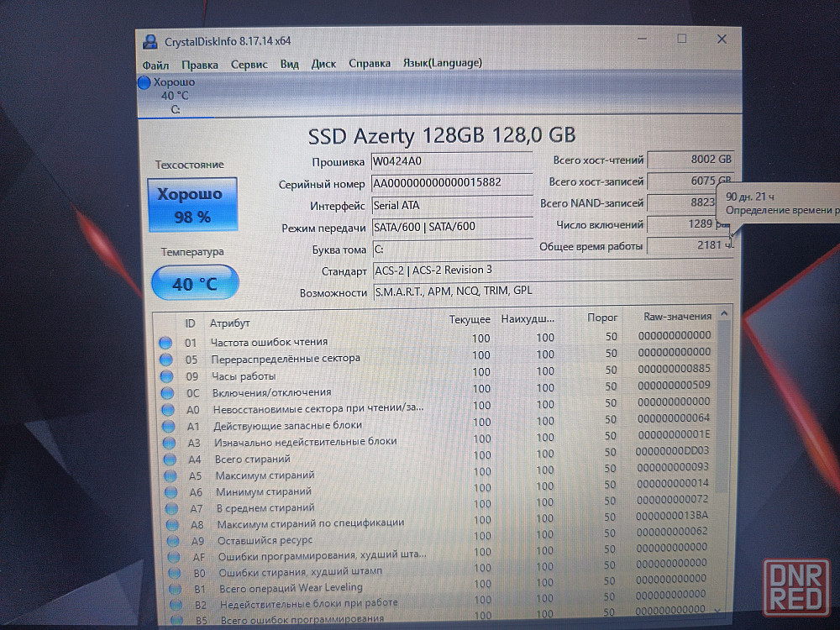
Task: Click the Атрибут column header
Action: (x=230, y=323)
